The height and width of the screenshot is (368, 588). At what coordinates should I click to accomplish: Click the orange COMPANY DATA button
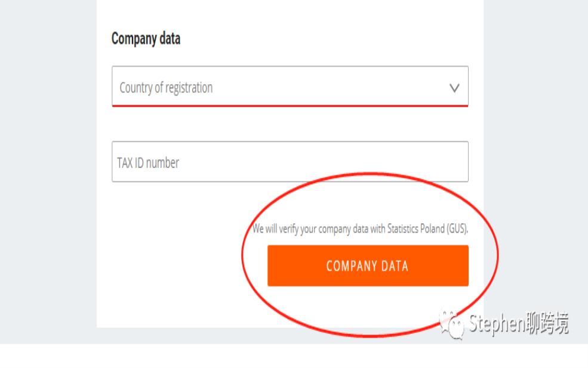pos(368,265)
